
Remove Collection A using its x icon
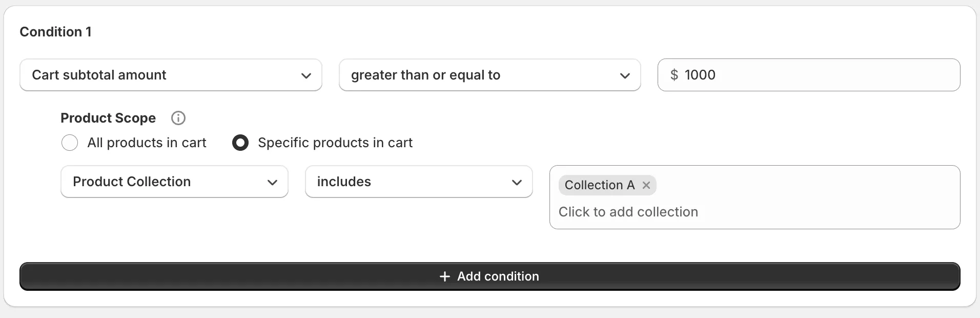pos(646,185)
